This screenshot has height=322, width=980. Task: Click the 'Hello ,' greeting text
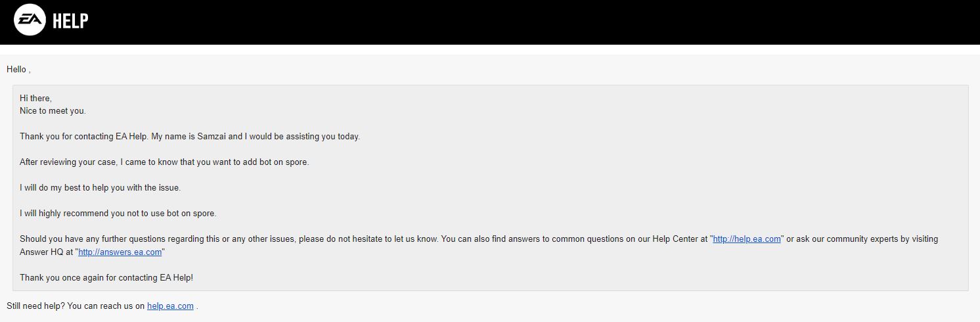point(18,70)
